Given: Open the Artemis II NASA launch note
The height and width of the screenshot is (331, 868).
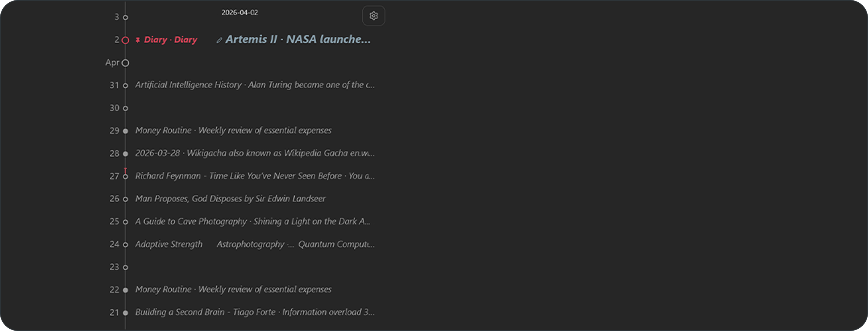Looking at the screenshot, I should (298, 40).
